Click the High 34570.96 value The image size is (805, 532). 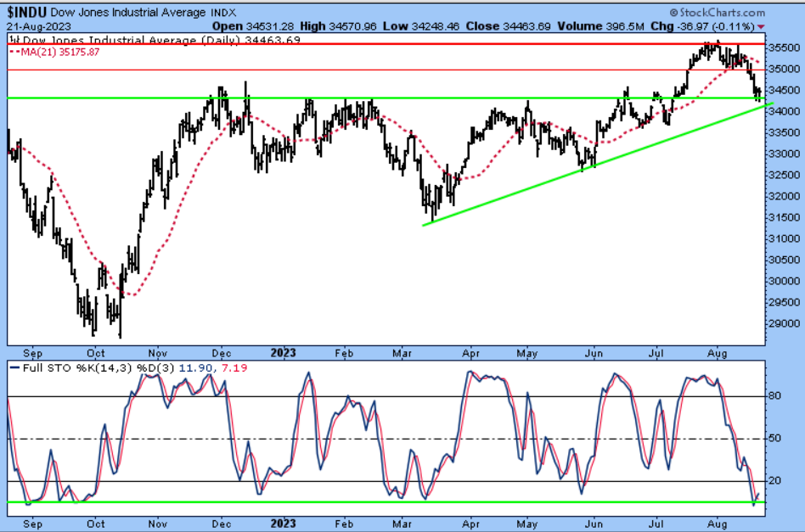point(338,26)
